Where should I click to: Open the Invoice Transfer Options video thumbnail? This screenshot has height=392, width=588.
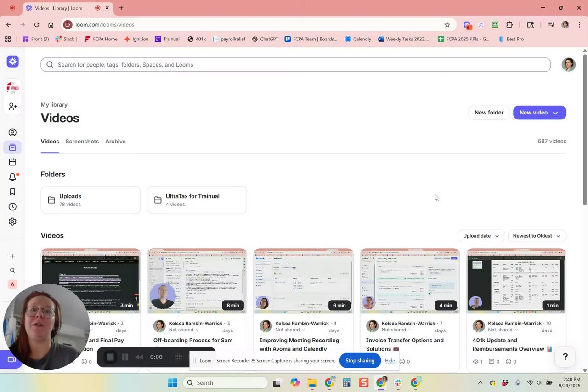pyautogui.click(x=410, y=281)
